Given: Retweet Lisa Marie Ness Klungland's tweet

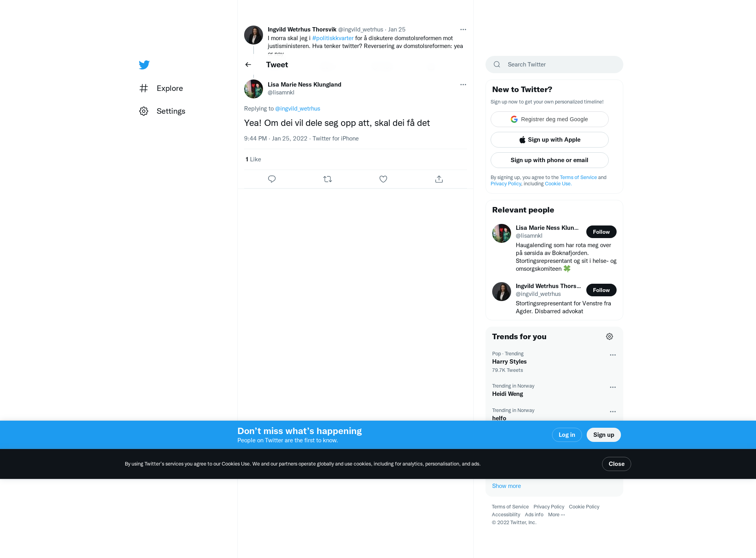Looking at the screenshot, I should [328, 179].
